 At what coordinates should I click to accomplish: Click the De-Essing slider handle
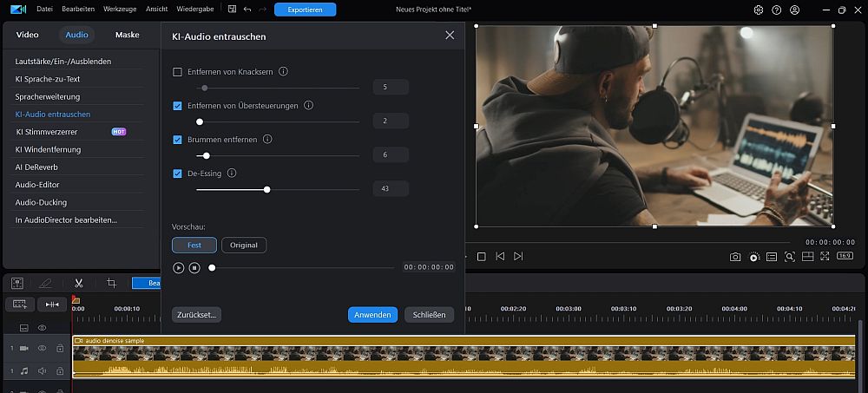click(x=266, y=189)
